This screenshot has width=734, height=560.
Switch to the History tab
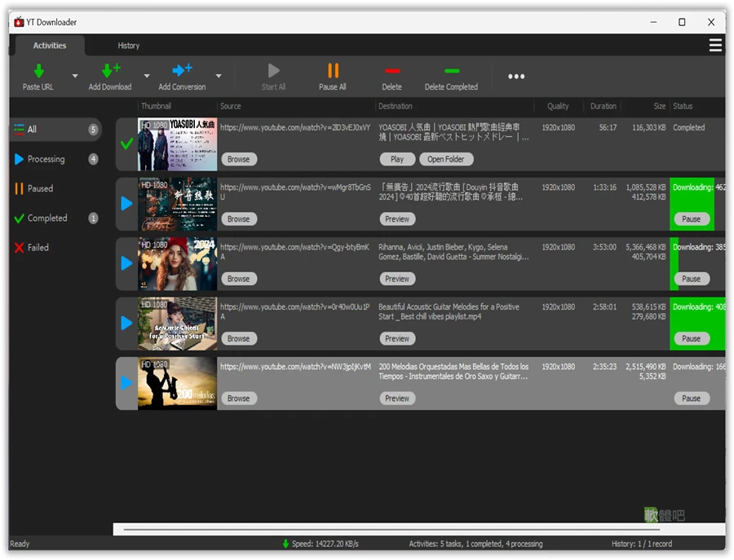pyautogui.click(x=129, y=46)
